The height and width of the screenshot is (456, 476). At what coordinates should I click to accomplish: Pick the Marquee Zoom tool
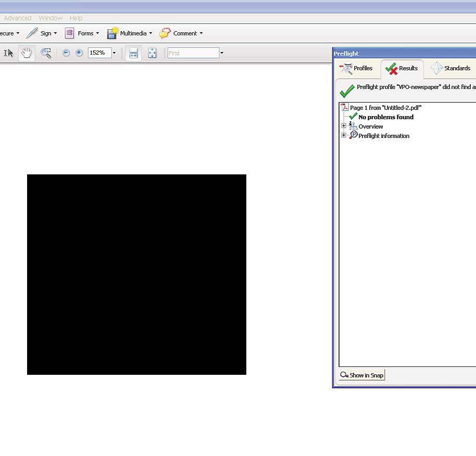(46, 53)
